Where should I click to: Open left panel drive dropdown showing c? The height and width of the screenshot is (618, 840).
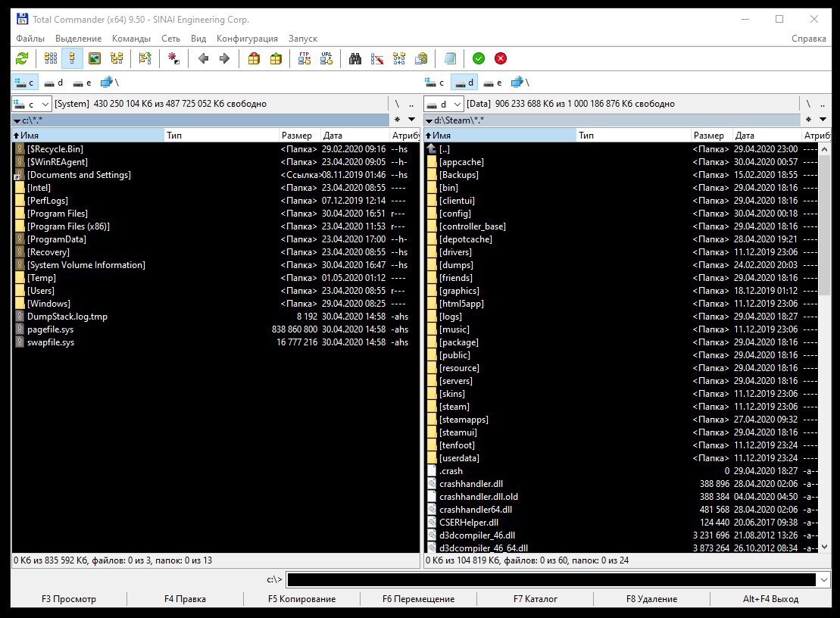pos(31,104)
